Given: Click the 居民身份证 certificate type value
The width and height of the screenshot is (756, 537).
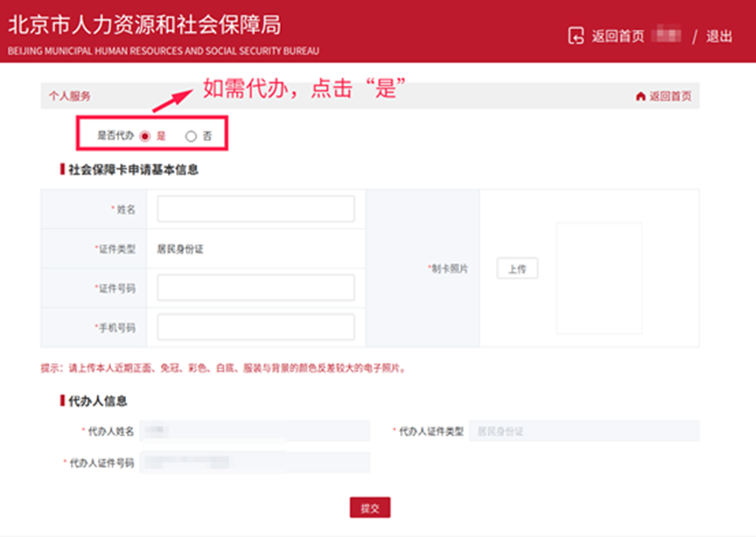Looking at the screenshot, I should 180,248.
